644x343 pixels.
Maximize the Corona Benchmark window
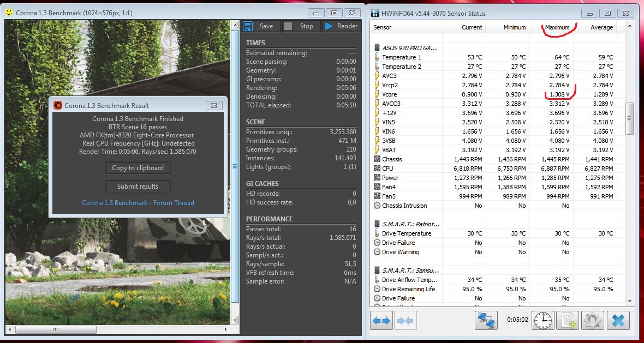334,13
